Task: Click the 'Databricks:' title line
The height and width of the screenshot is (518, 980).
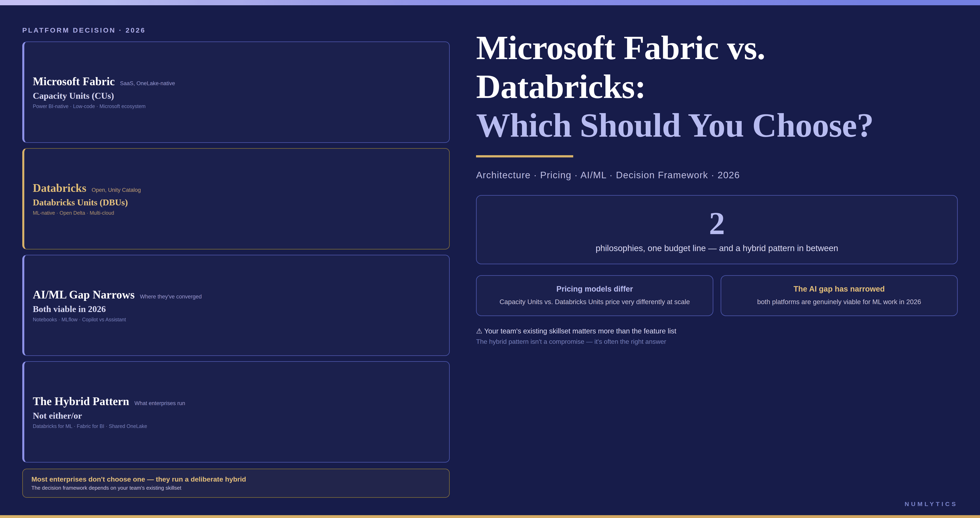Action: pos(560,87)
